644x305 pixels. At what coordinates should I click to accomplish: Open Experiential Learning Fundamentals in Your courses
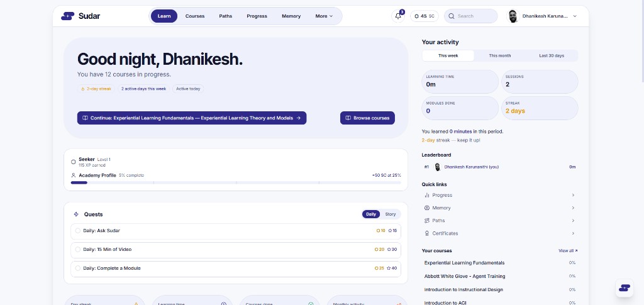500,263
